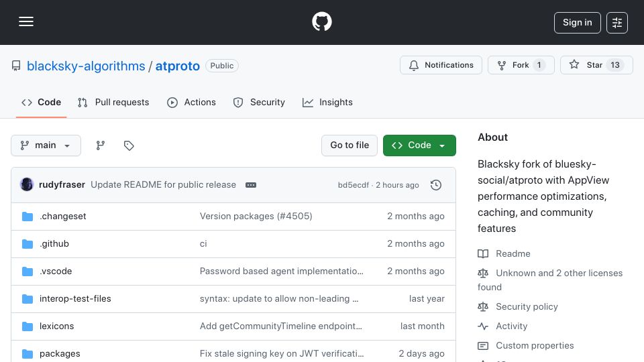
Task: View tags icon
Action: coord(129,145)
